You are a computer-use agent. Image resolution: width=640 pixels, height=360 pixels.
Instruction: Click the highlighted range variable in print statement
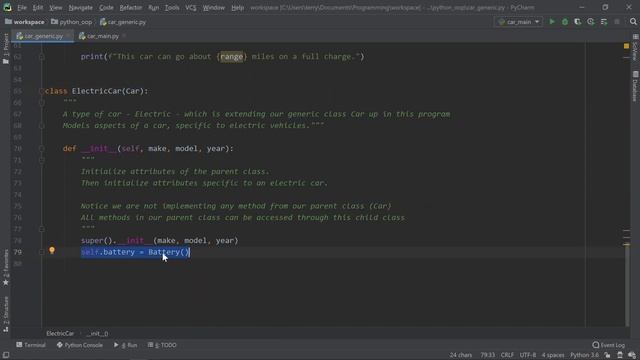231,57
